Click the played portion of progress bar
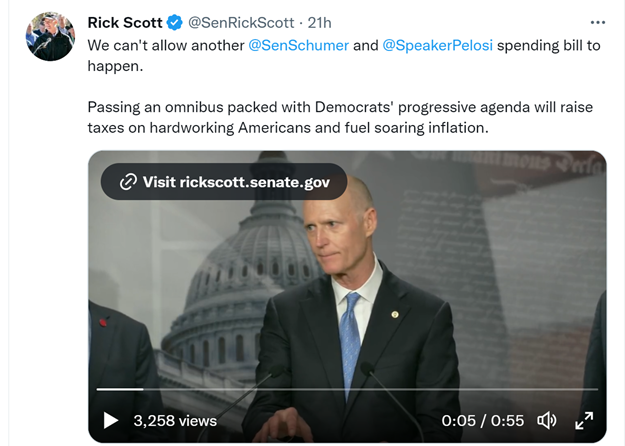Screen dimensions: 625x446 [x=120, y=389]
